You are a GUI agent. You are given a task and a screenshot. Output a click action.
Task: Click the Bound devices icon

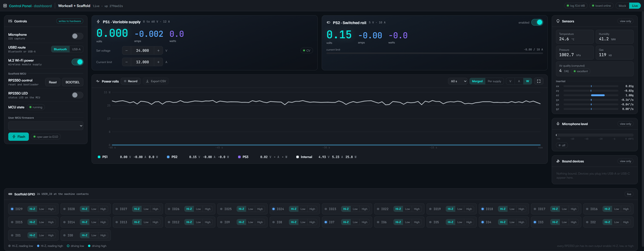pos(558,161)
